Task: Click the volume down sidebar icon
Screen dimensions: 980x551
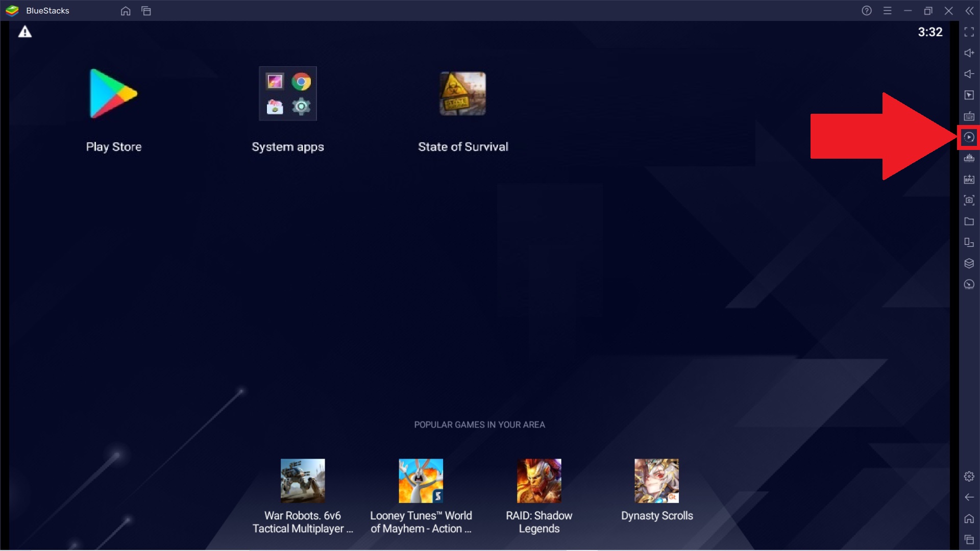Action: click(x=969, y=74)
